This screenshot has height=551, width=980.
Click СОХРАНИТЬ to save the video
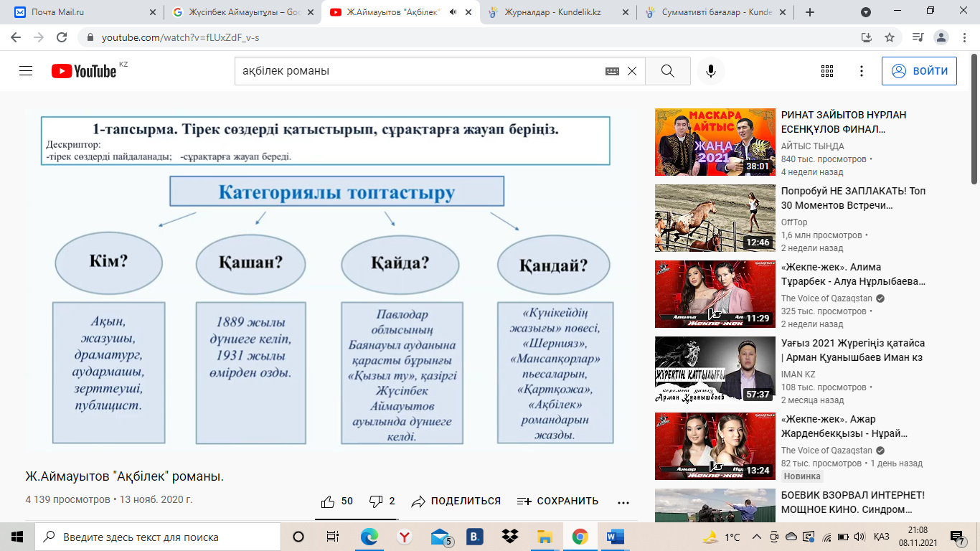(557, 501)
